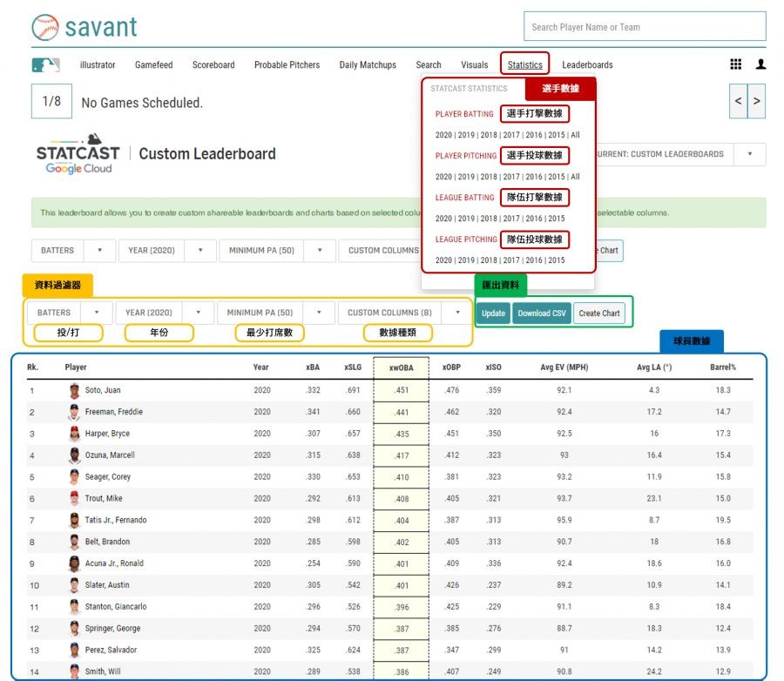The width and height of the screenshot is (784, 681).
Task: Click the player search input field
Action: [645, 27]
